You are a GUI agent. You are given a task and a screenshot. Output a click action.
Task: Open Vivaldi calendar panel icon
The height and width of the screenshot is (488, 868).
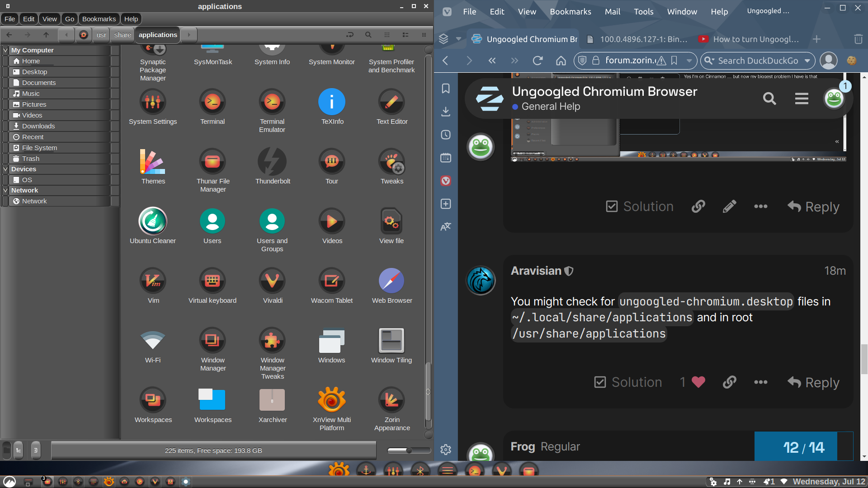point(446,158)
